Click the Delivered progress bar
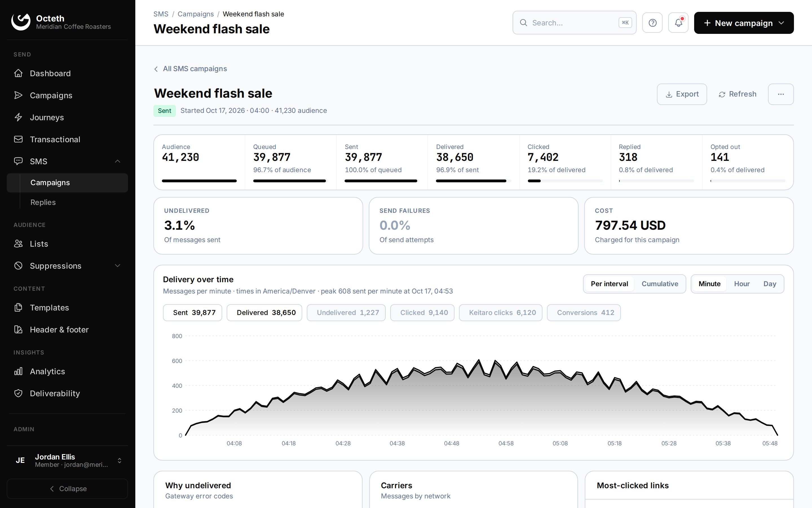Viewport: 812px width, 508px height. coord(473,181)
